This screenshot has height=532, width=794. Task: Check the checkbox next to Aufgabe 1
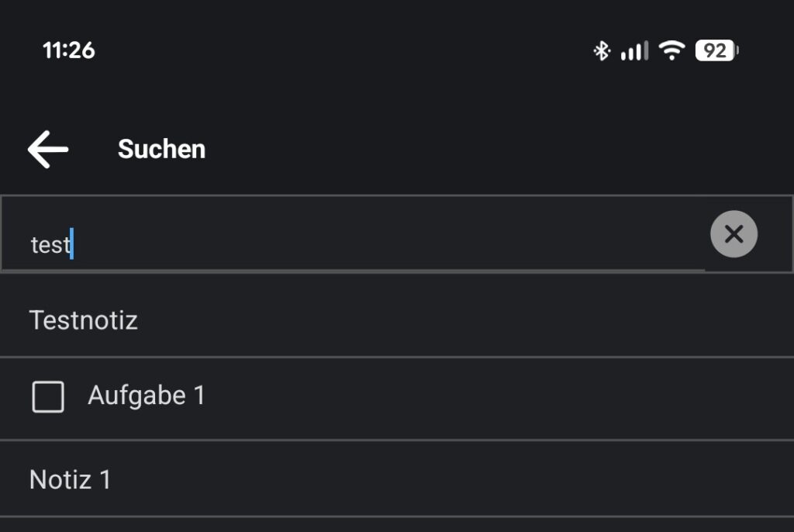point(48,396)
